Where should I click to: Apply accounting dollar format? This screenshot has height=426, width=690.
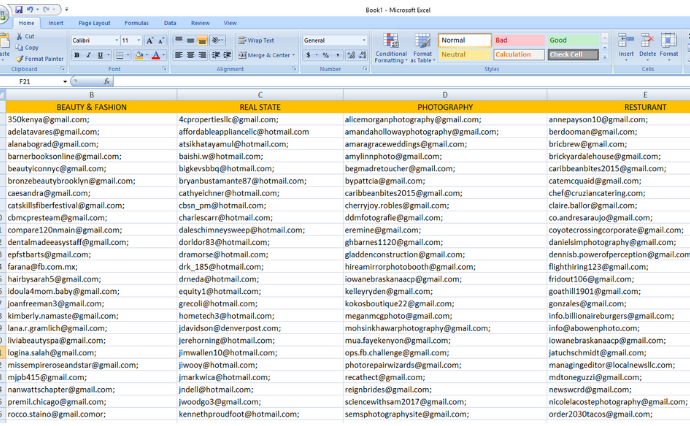308,55
